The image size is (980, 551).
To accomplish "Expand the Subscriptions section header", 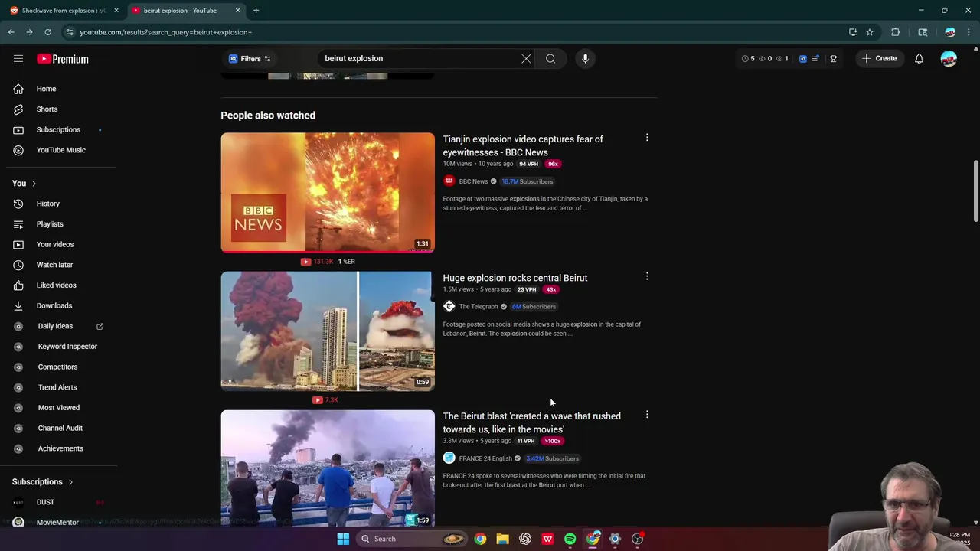I will click(x=43, y=482).
